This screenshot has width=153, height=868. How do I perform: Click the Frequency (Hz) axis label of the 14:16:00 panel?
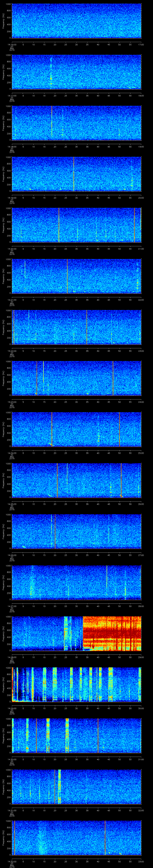pos(3,21)
